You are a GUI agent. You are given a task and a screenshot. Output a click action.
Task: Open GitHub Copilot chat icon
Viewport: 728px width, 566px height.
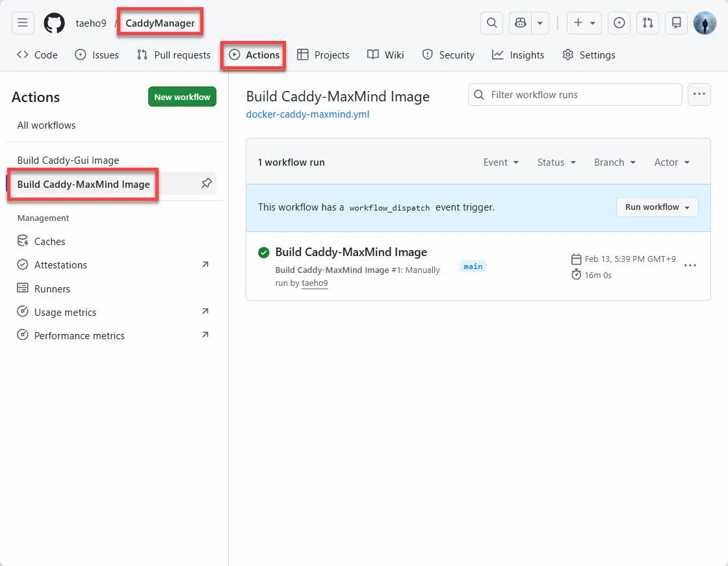(521, 23)
